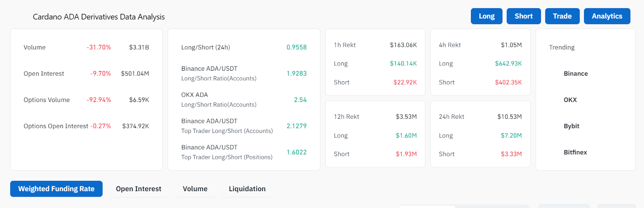Switch to the Open Interest tab

(138, 189)
